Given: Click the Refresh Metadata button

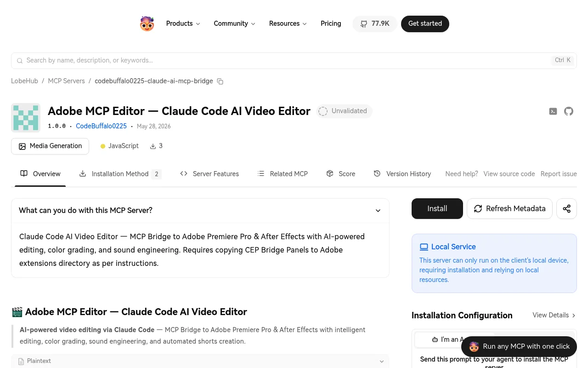Looking at the screenshot, I should pos(509,209).
